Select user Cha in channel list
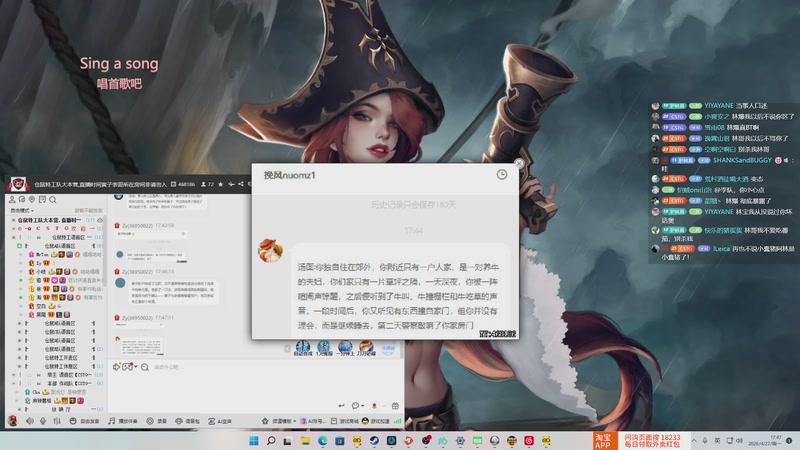The height and width of the screenshot is (450, 800). pyautogui.click(x=36, y=392)
